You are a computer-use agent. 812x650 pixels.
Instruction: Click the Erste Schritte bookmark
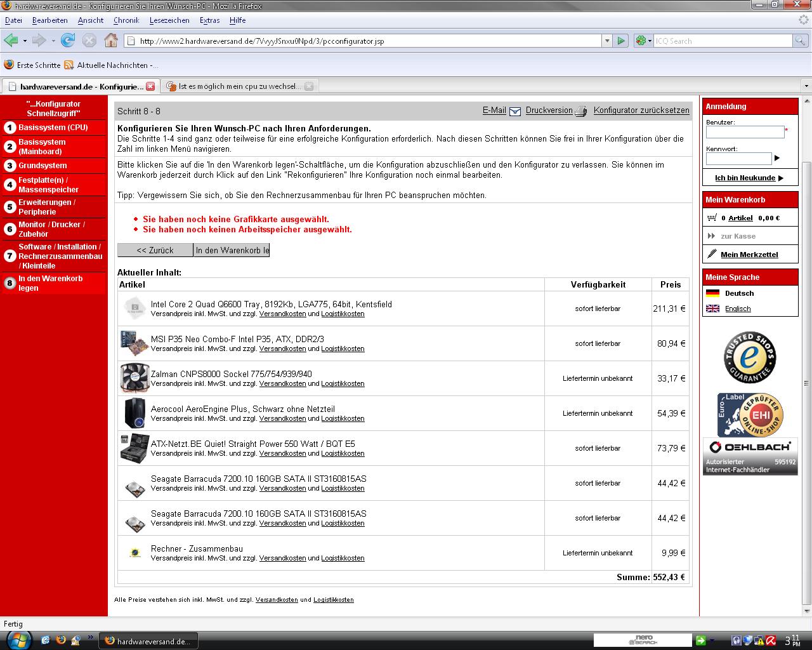tap(32, 65)
